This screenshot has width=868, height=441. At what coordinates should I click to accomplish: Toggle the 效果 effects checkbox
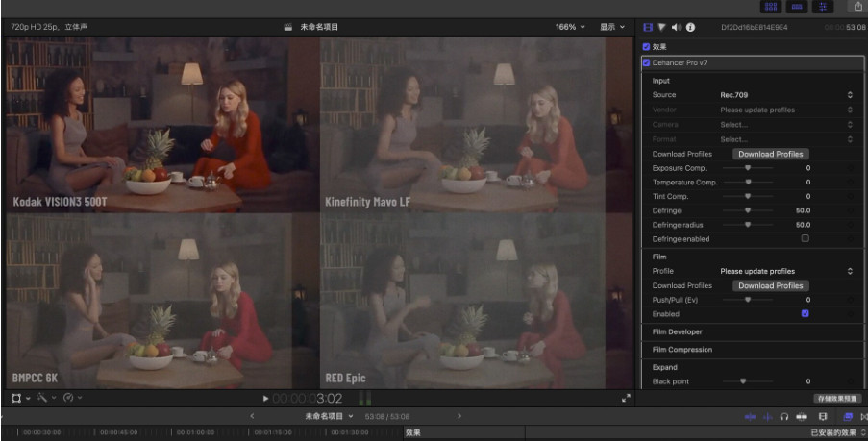pos(646,47)
